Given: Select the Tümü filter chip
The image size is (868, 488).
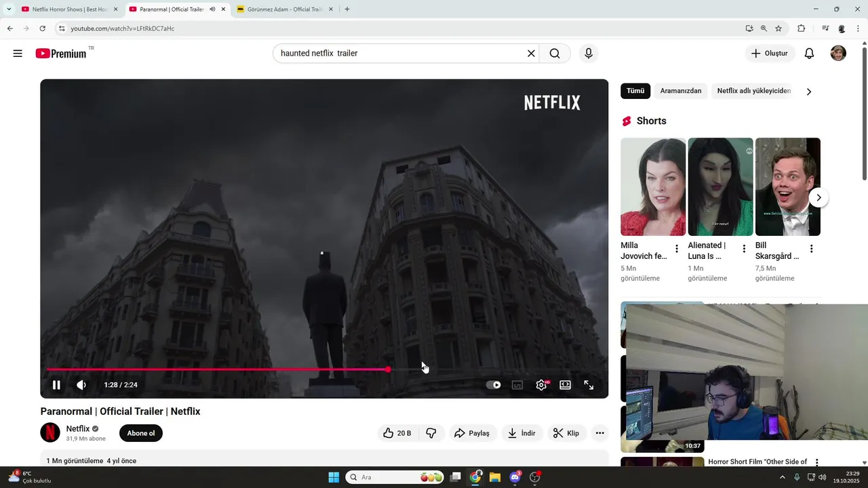Looking at the screenshot, I should pyautogui.click(x=635, y=91).
